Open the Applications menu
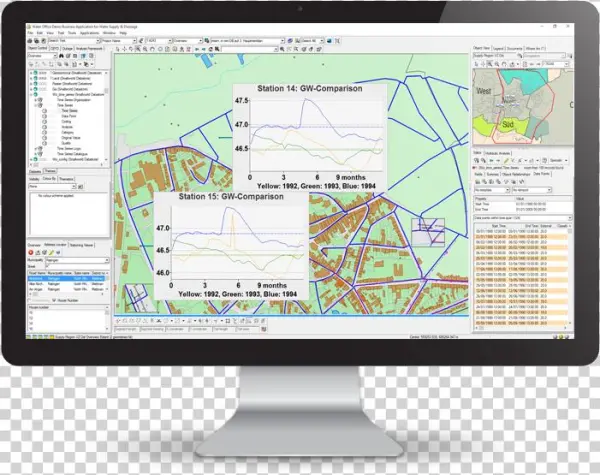600x475 pixels. (90, 32)
